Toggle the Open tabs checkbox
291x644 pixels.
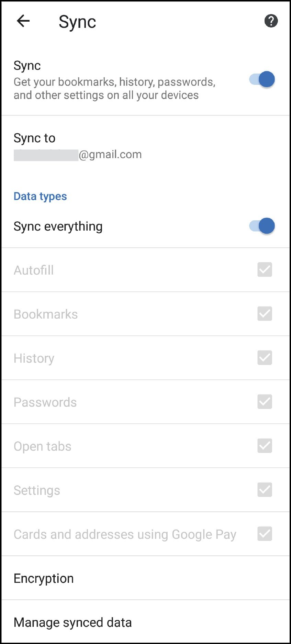[x=265, y=446]
